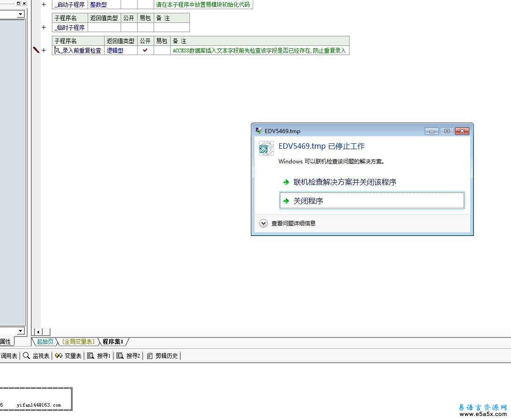Expand the 风_录入前重复检查 row plus sign
511x420 pixels.
[x=44, y=50]
